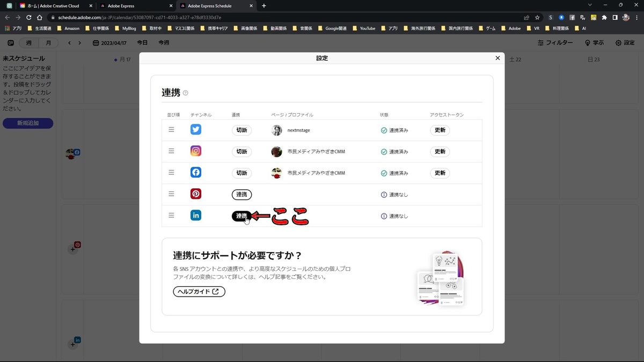This screenshot has width=644, height=362.
Task: Click 連携済み status in Twitter row
Action: click(x=394, y=130)
